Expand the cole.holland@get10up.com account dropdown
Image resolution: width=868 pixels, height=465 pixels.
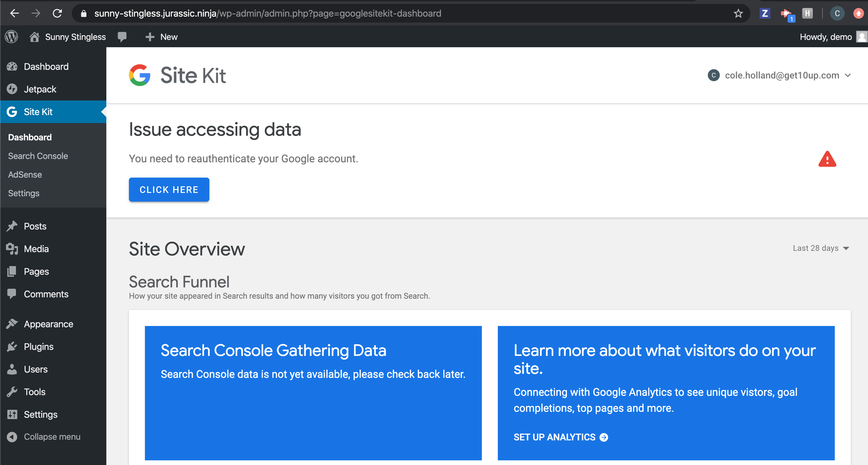(779, 75)
